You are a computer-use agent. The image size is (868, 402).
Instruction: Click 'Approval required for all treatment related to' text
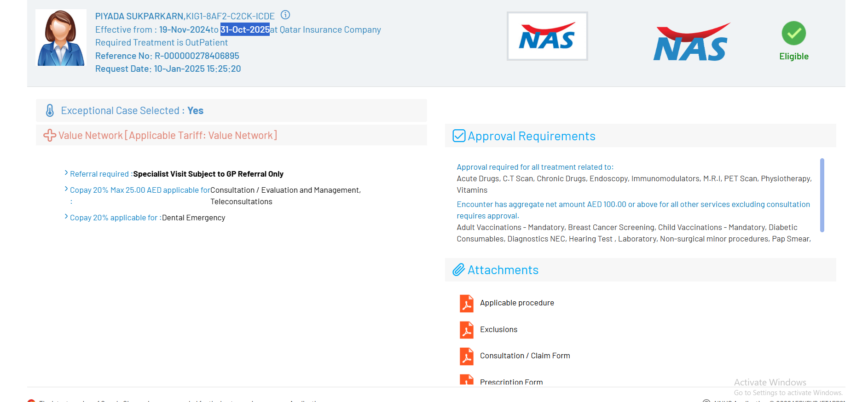point(535,167)
